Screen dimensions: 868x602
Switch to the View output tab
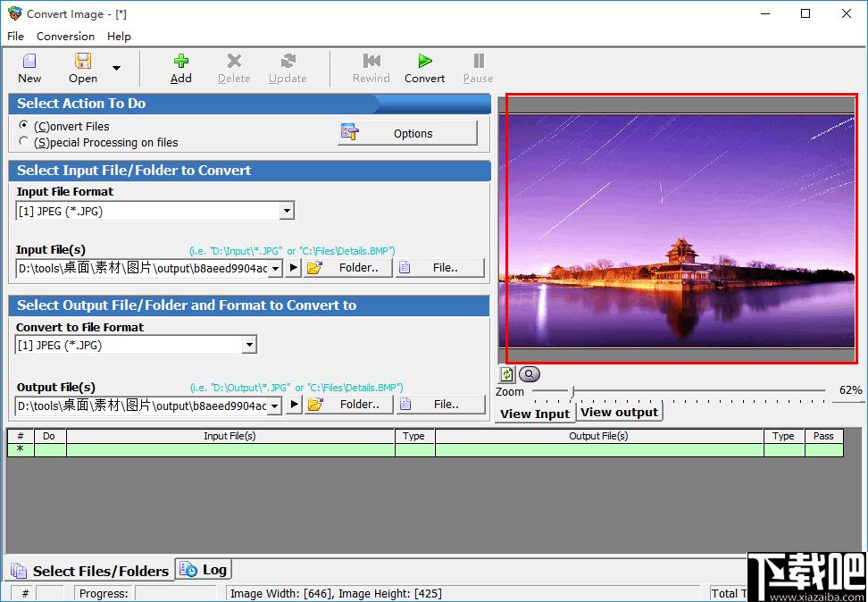click(620, 412)
